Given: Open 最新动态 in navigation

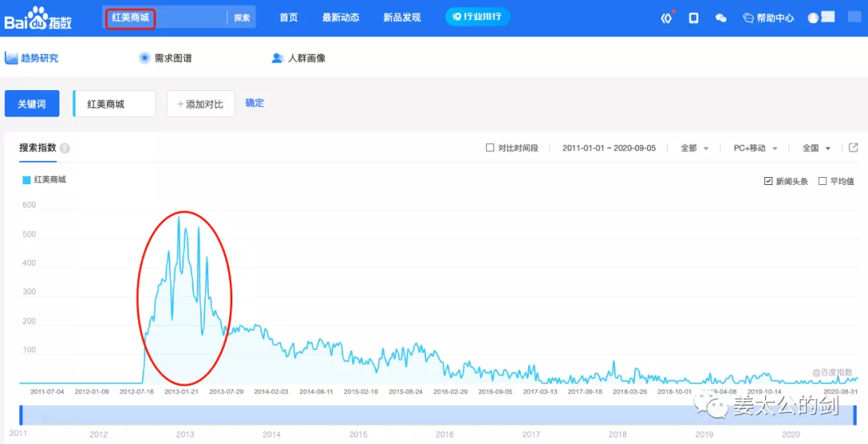Looking at the screenshot, I should coord(341,18).
